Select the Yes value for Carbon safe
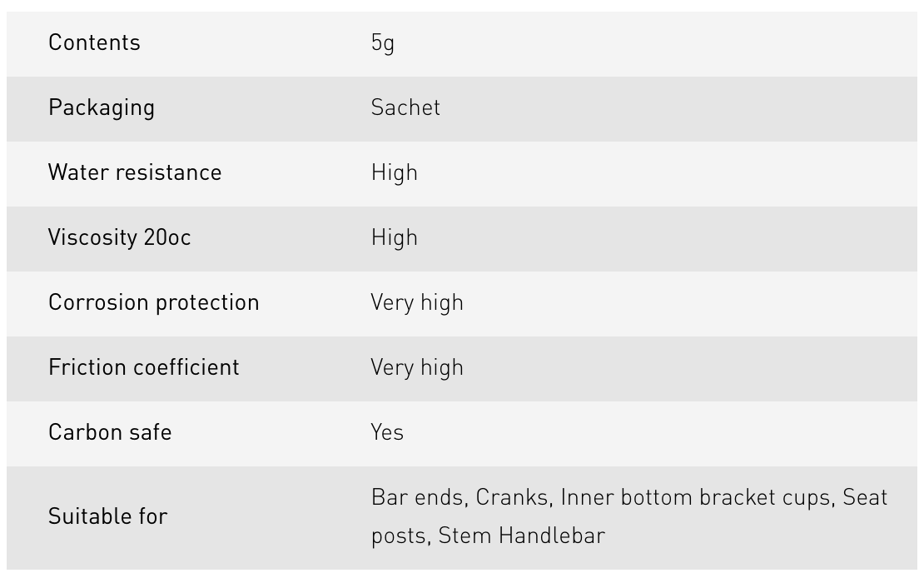 click(x=387, y=432)
